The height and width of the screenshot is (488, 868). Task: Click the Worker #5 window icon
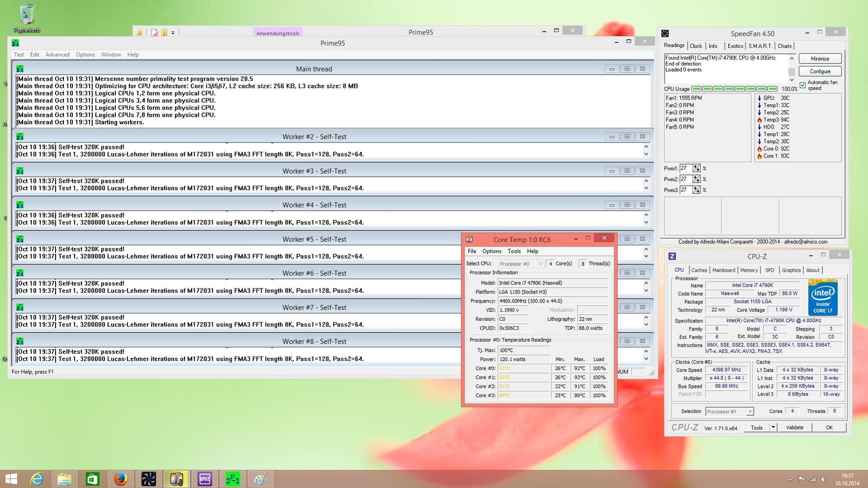coord(20,239)
